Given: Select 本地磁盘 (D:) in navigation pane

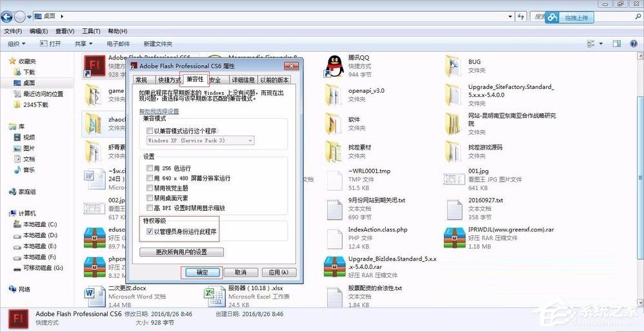Looking at the screenshot, I should coord(40,235).
